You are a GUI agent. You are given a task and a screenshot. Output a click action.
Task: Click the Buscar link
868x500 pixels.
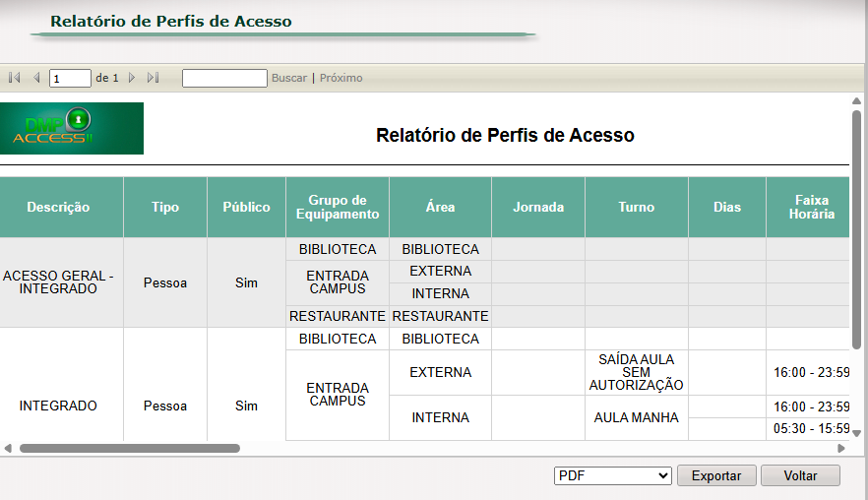[x=289, y=78]
